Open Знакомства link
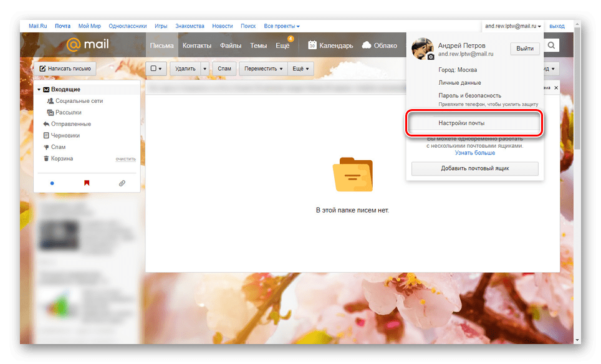Viewport: 601px width, 364px height. [x=190, y=26]
